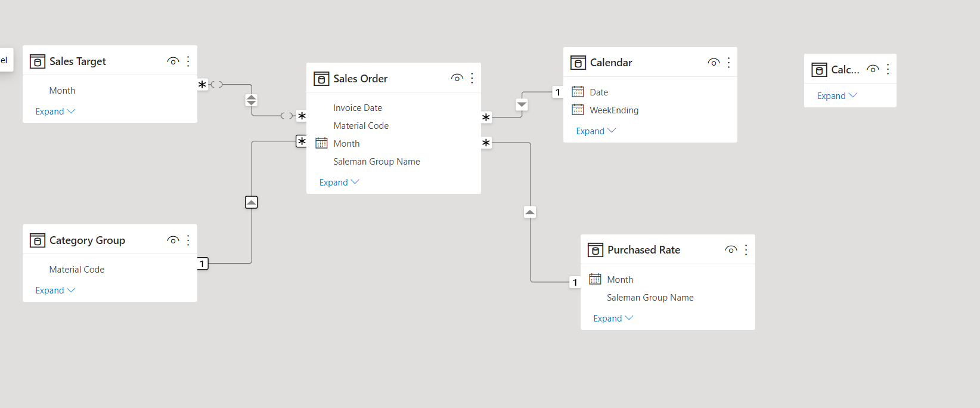Click the Calc... table icon
Image resolution: width=980 pixels, height=408 pixels.
click(819, 70)
